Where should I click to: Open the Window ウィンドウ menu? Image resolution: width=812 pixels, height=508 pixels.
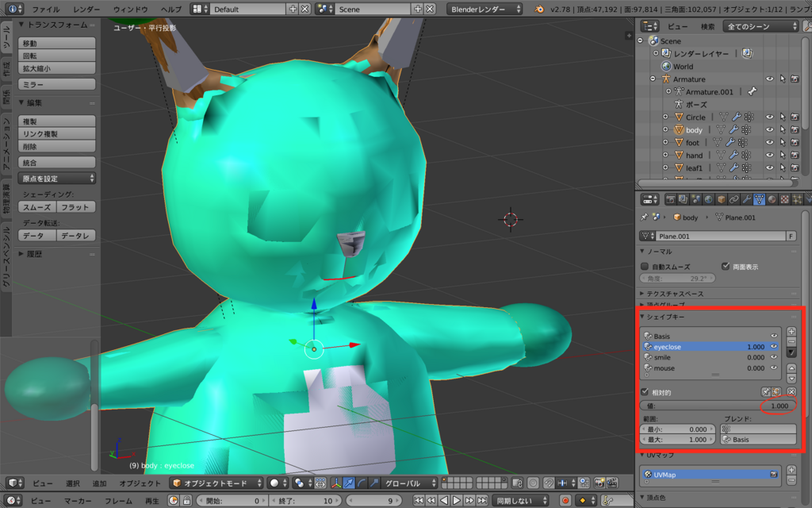(131, 10)
